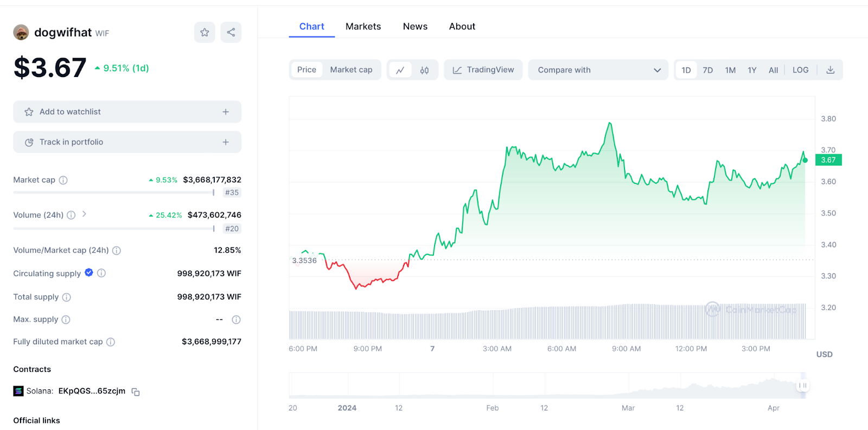Select the 7D time range
Screen dimensions: 868x430
[708, 70]
